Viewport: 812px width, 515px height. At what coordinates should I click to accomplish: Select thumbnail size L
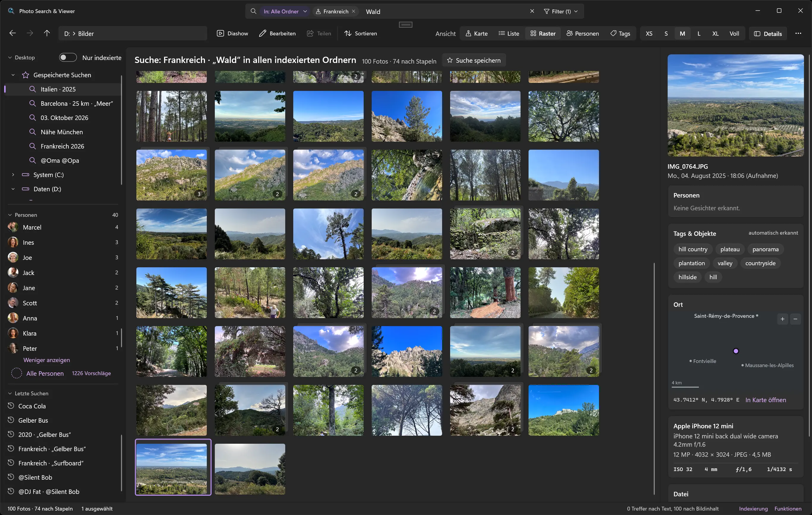coord(699,34)
